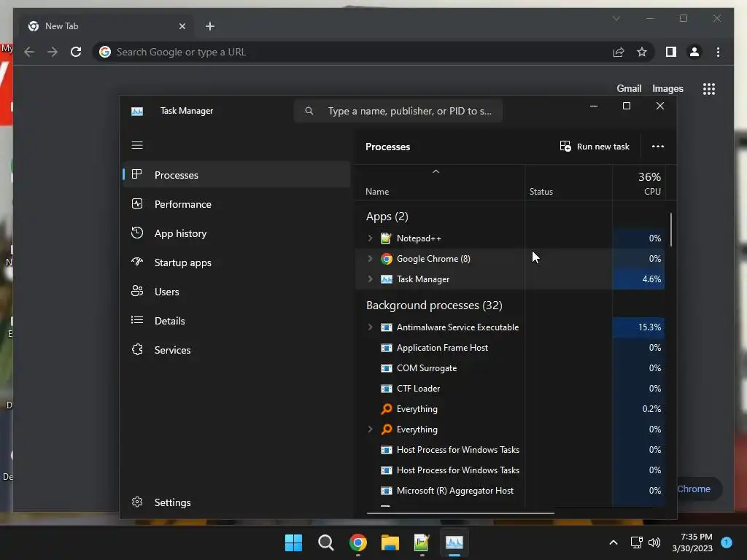Image resolution: width=747 pixels, height=560 pixels.
Task: Open the Services page
Action: point(237,350)
